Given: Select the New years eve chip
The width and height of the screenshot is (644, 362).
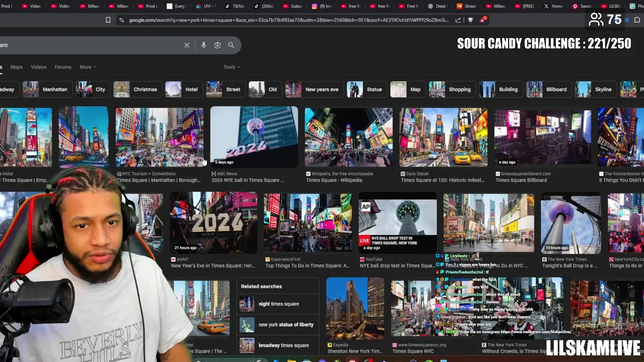Looking at the screenshot, I should (313, 89).
